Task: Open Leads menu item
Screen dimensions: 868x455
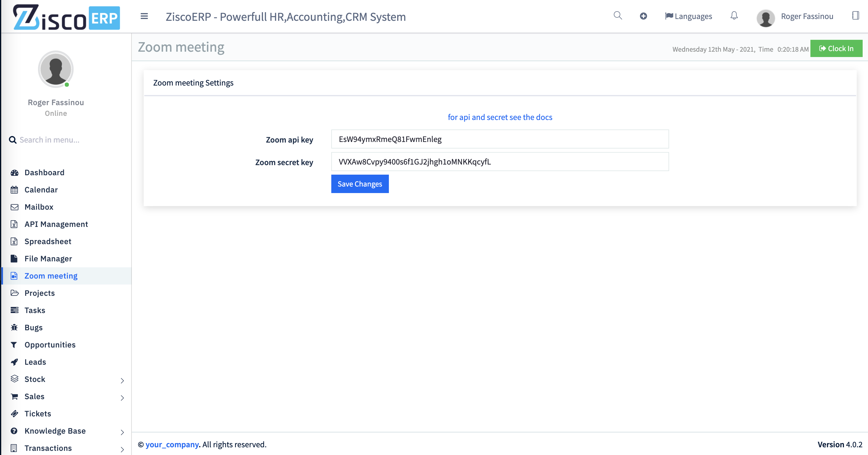Action: (x=35, y=362)
